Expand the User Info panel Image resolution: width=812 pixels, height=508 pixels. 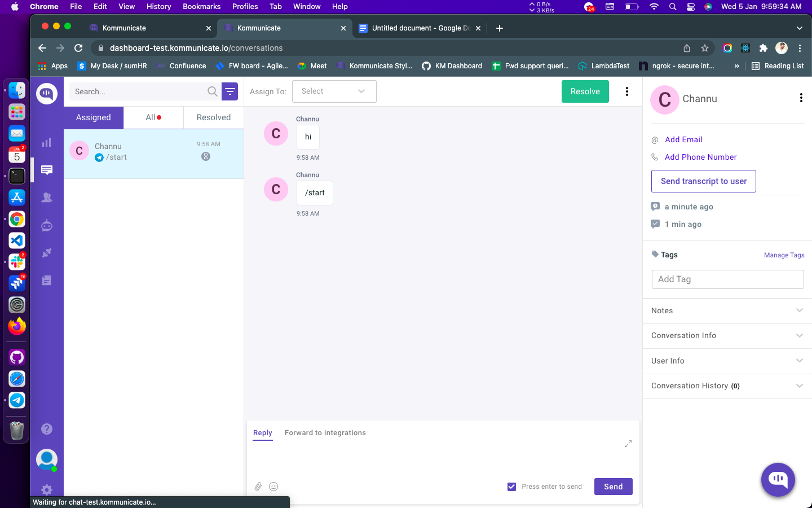pyautogui.click(x=727, y=361)
